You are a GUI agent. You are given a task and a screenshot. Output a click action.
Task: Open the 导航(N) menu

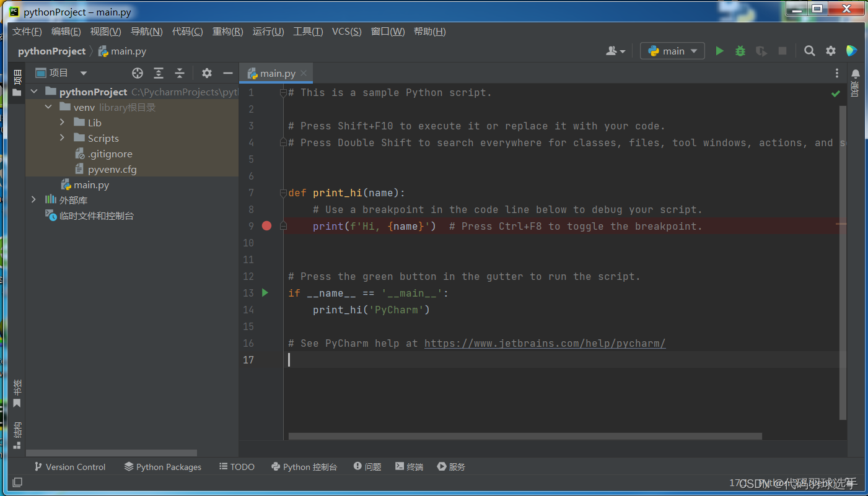146,32
